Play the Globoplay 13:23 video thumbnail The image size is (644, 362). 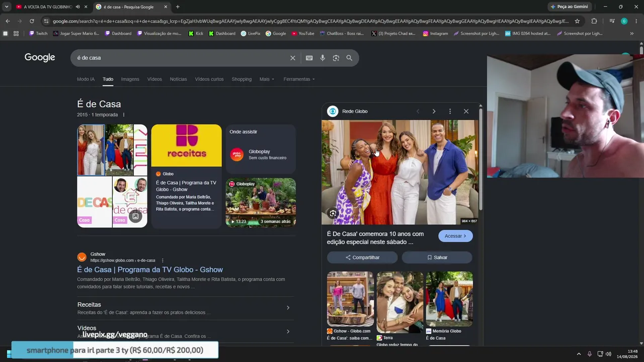pos(261,203)
